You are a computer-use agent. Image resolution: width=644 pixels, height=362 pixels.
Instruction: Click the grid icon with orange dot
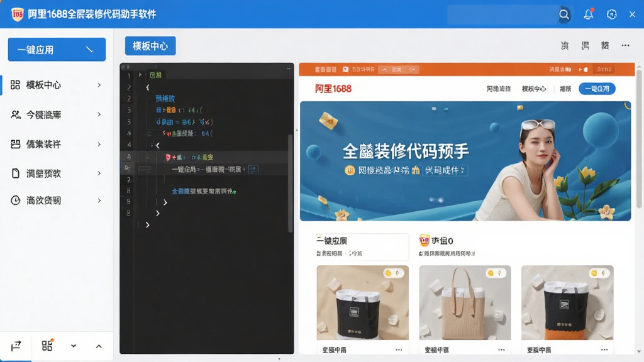[x=47, y=345]
